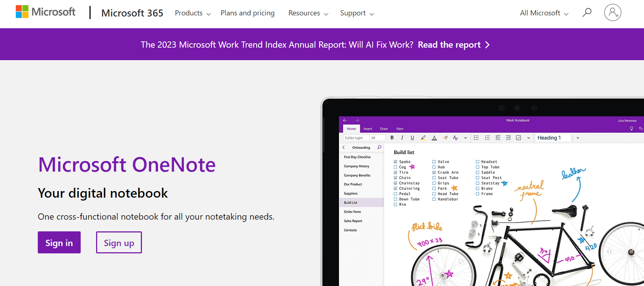The width and height of the screenshot is (644, 286).
Task: Open more font formatting options chevron
Action: [x=465, y=138]
